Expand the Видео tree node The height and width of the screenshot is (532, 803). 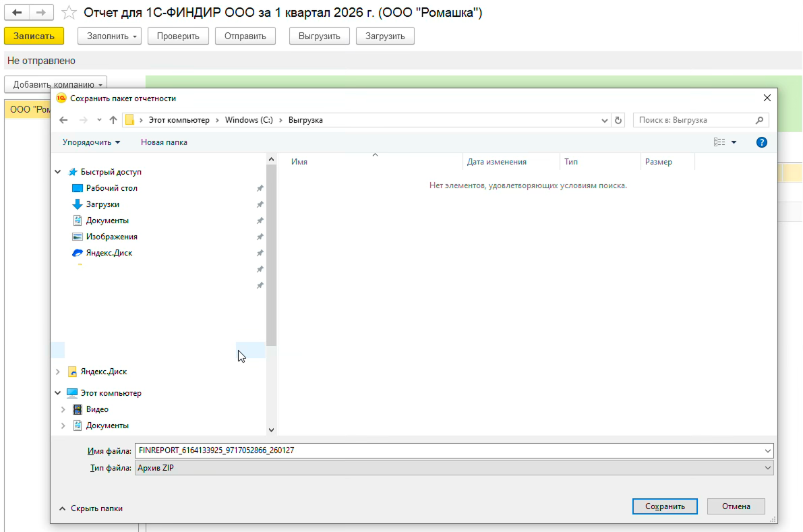pos(63,410)
